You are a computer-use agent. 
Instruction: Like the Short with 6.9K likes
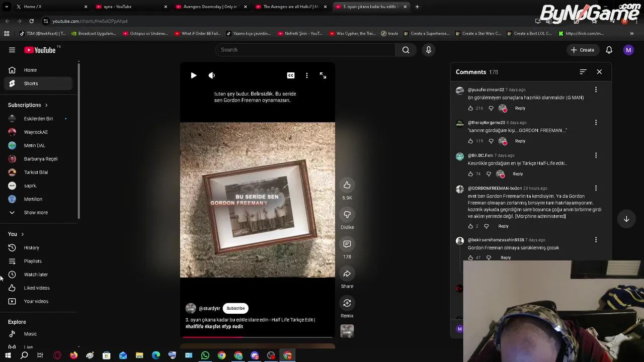tap(347, 185)
